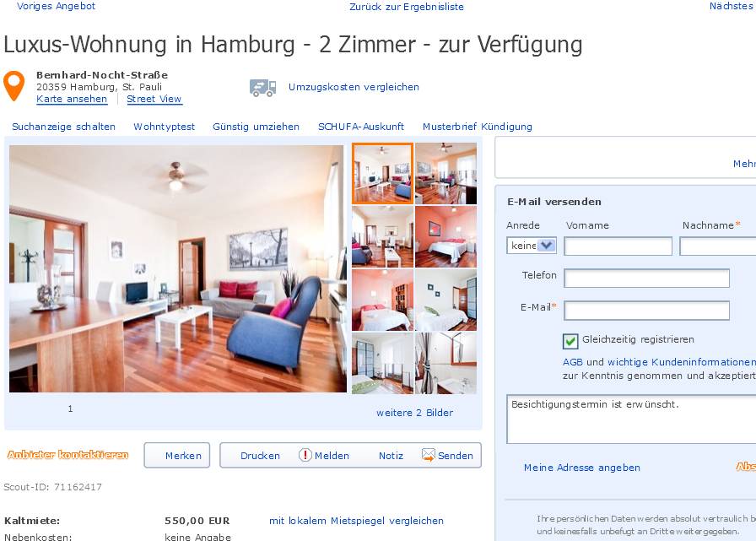The width and height of the screenshot is (756, 541).
Task: Open the Karte ansehen link
Action: tap(72, 99)
